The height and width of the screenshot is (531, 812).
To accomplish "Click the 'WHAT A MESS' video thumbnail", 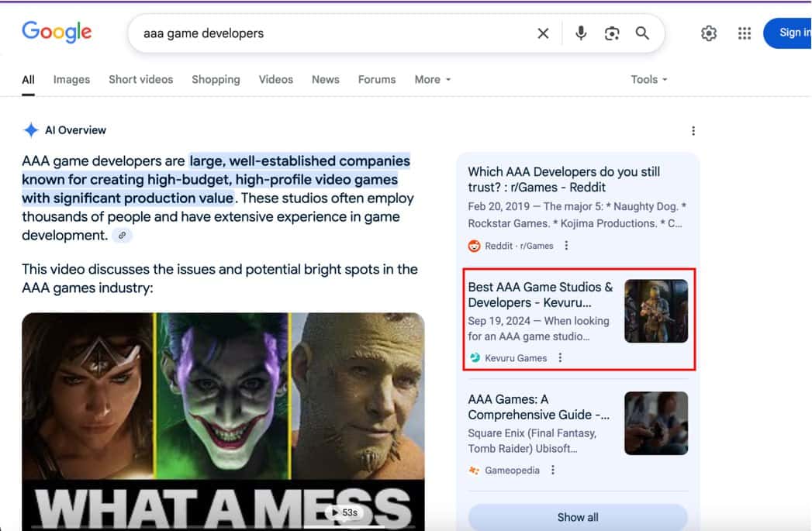I will 223,421.
